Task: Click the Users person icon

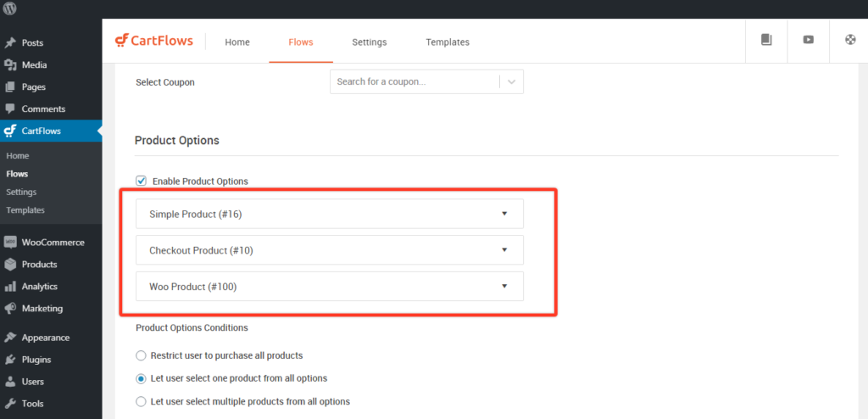Action: [10, 382]
